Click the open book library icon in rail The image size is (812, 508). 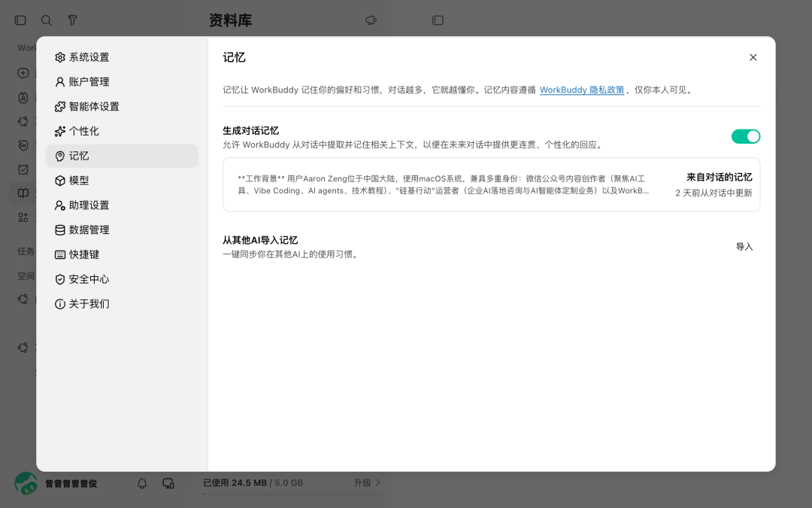23,193
